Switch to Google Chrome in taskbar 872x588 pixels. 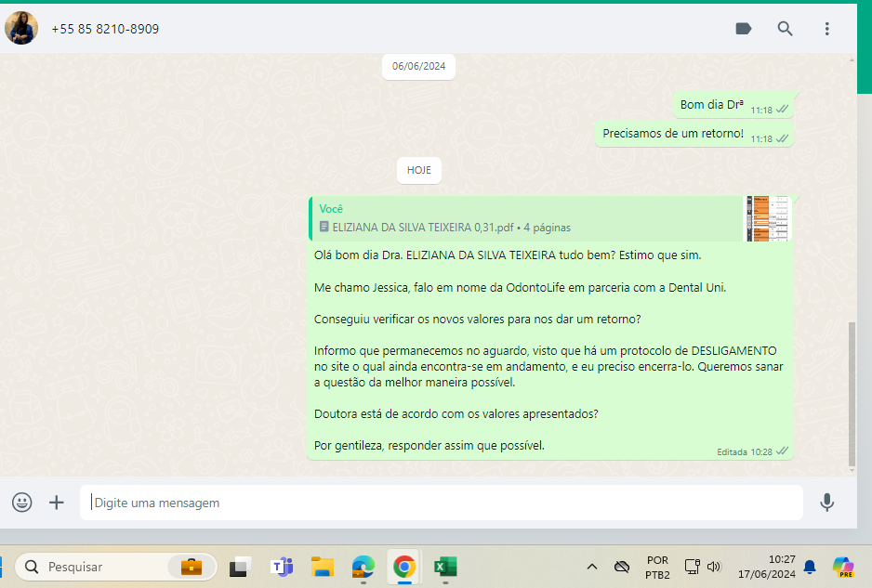click(x=403, y=567)
